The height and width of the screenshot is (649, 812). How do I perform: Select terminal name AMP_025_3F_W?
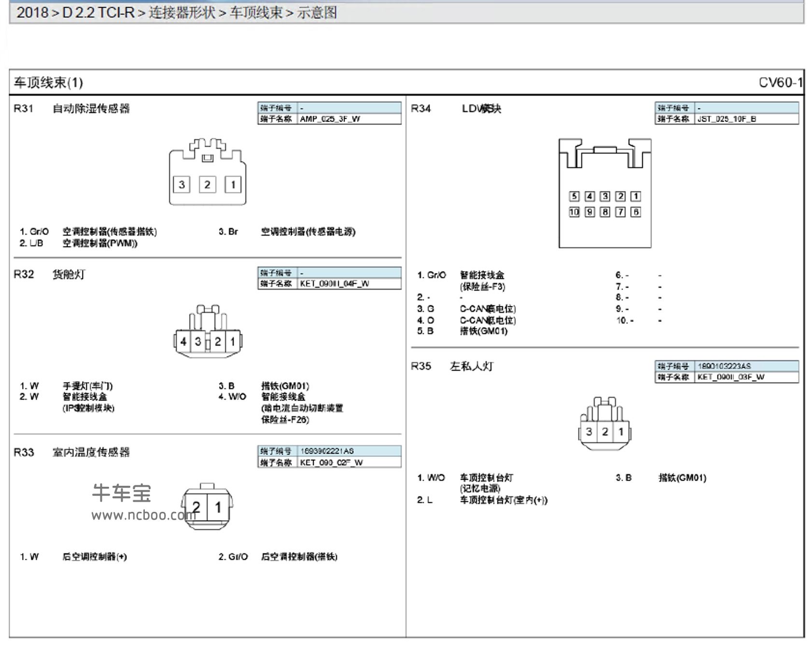[x=330, y=119]
